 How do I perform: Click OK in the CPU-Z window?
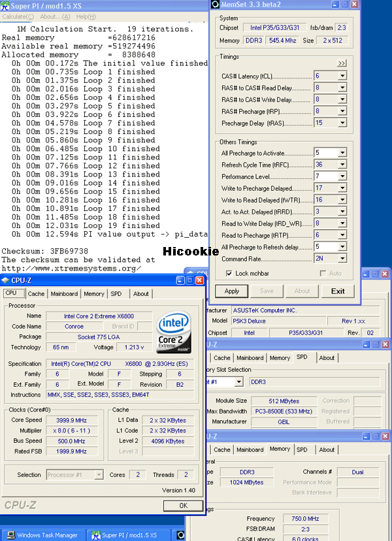click(183, 506)
